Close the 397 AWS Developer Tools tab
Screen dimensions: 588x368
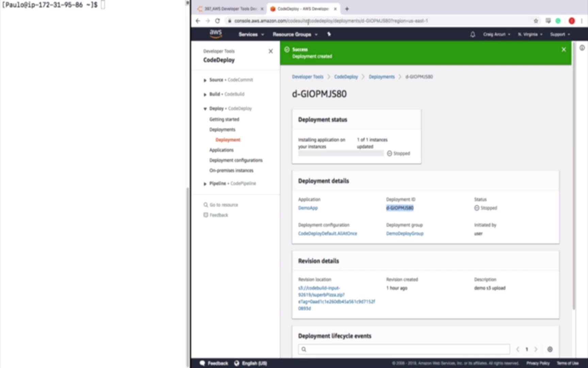pos(262,9)
